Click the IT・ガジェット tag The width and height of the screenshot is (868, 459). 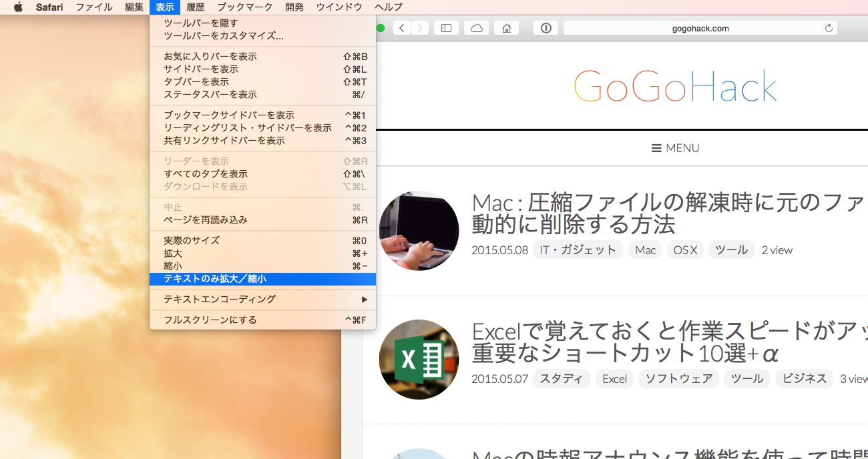point(578,250)
